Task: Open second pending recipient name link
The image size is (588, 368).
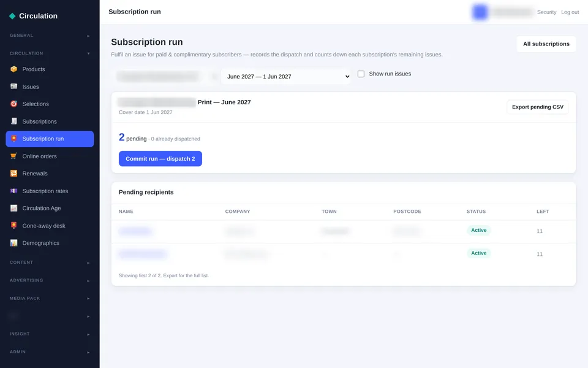Action: click(x=143, y=254)
